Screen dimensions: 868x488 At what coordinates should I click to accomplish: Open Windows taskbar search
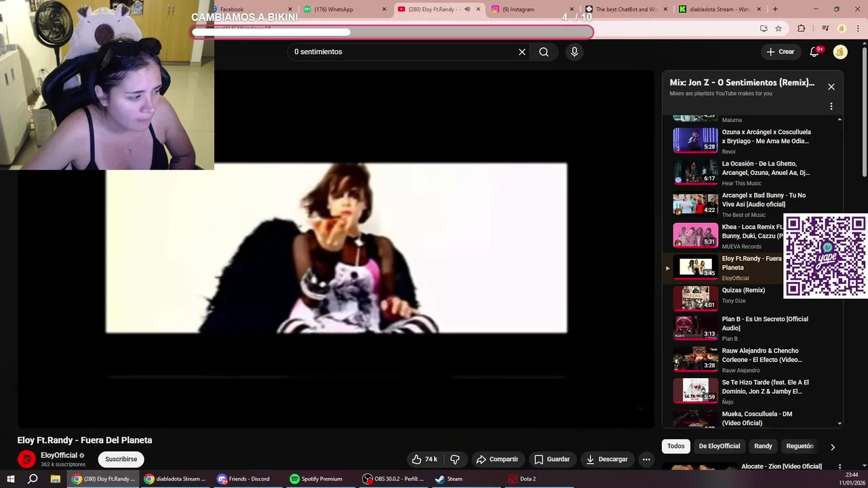pyautogui.click(x=33, y=479)
